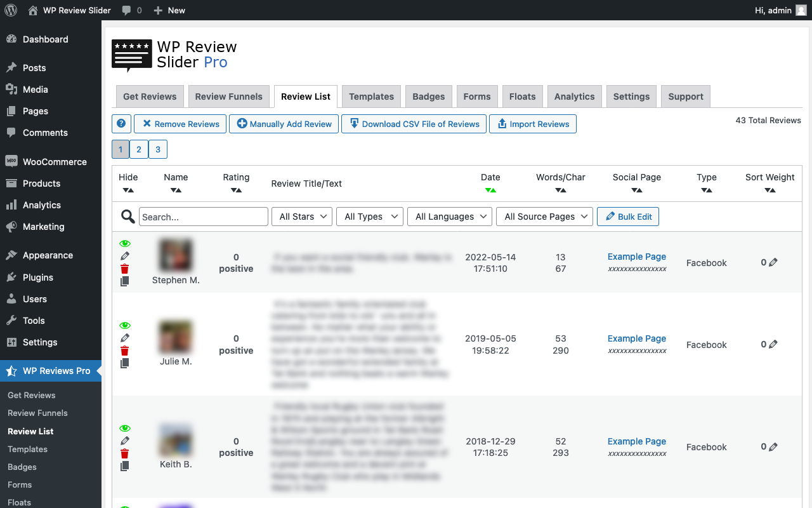Sort reviews by Words/Char arrows
Image resolution: width=812 pixels, height=508 pixels.
pos(561,190)
